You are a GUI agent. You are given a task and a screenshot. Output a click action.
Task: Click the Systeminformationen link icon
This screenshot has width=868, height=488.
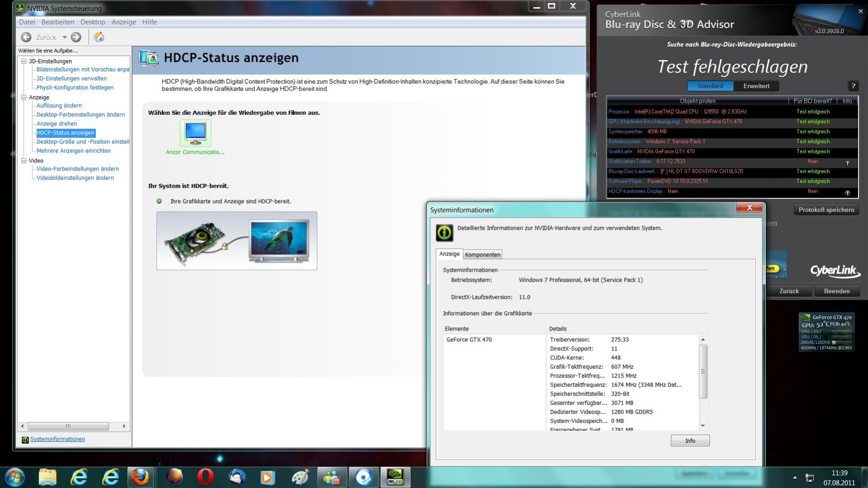(x=25, y=440)
